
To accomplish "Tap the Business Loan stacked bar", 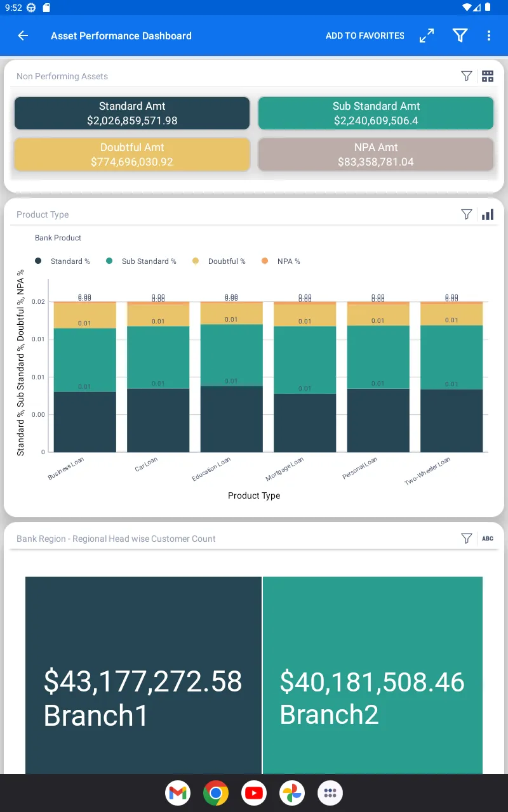I will pos(85,377).
